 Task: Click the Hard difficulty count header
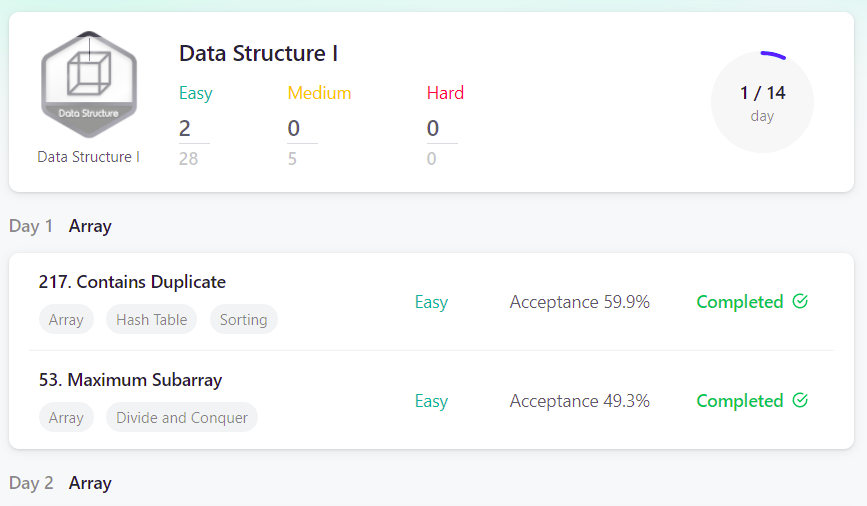(x=445, y=93)
